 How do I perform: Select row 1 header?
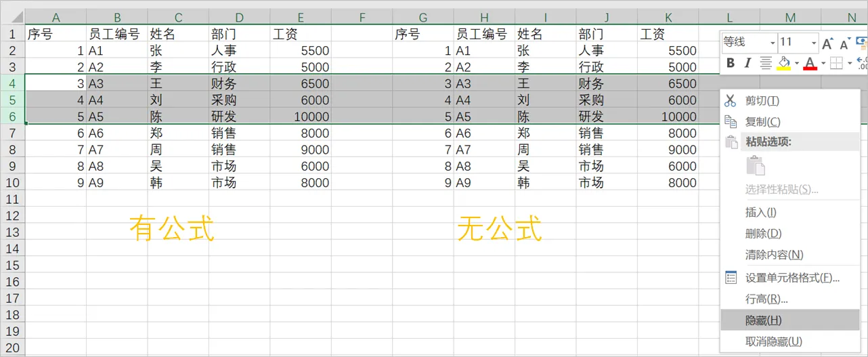[12, 33]
